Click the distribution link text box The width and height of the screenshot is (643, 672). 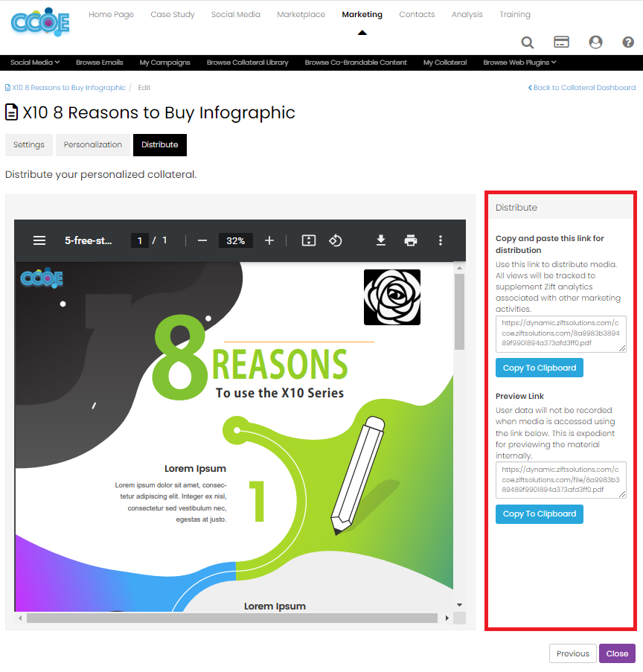tap(560, 334)
